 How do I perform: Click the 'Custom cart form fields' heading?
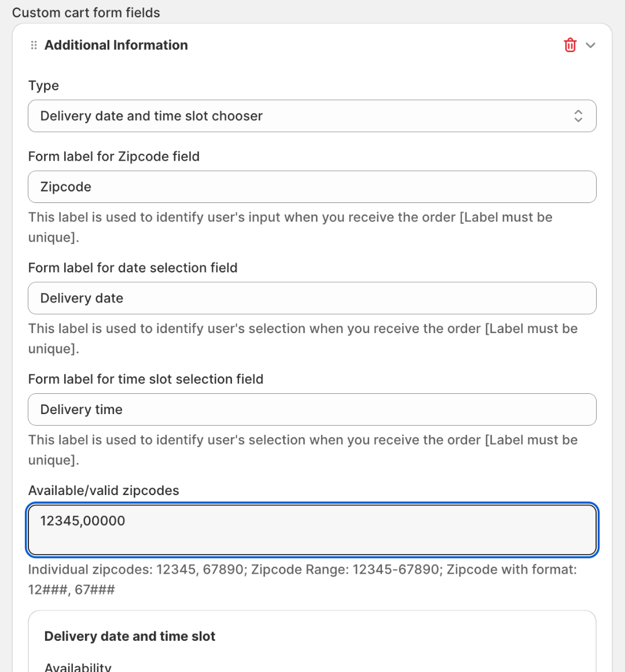pyautogui.click(x=86, y=13)
